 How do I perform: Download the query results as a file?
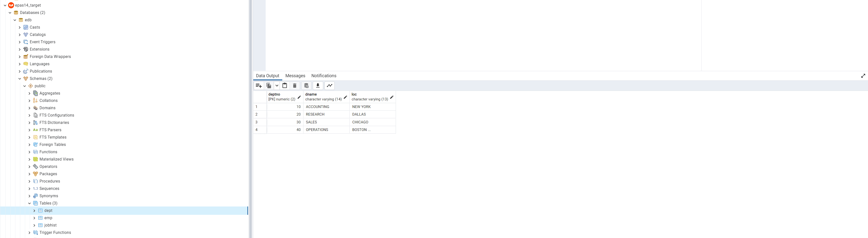(x=317, y=86)
